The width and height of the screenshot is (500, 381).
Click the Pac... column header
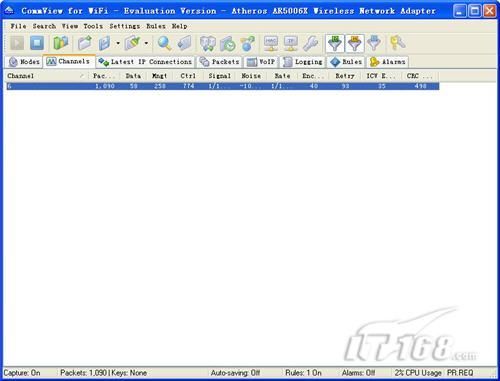coord(104,76)
